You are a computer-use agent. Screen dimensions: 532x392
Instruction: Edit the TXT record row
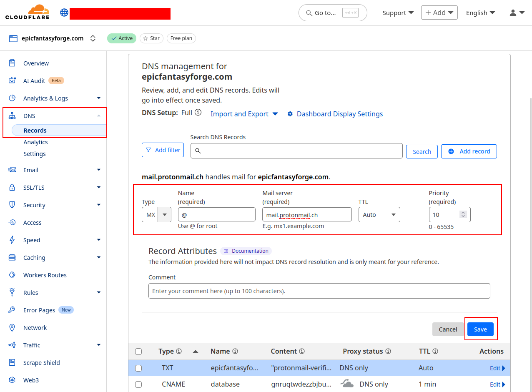coord(497,368)
